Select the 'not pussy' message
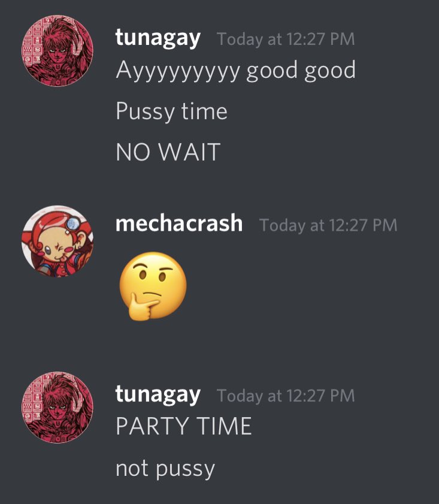Screen dimensions: 439x504 click(x=165, y=469)
